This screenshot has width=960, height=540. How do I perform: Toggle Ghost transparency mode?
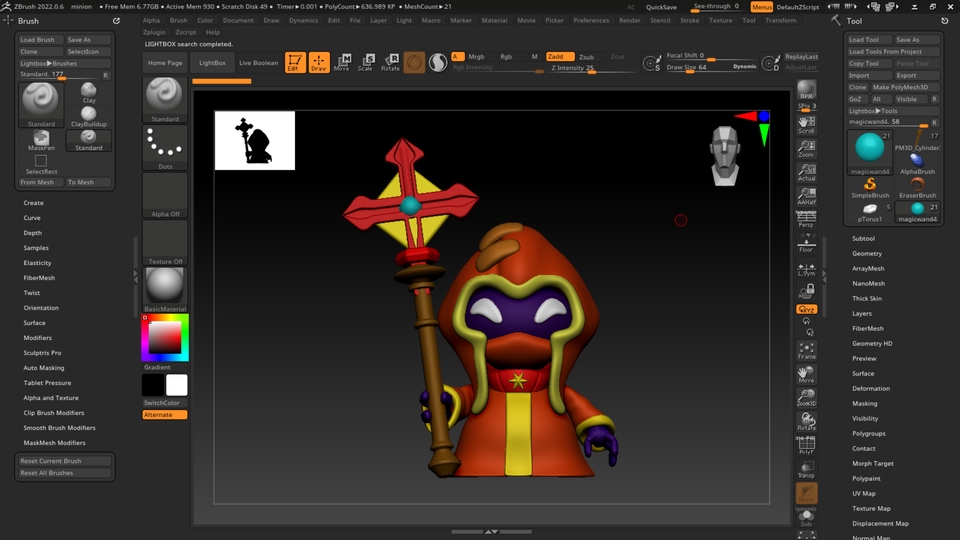[x=806, y=493]
